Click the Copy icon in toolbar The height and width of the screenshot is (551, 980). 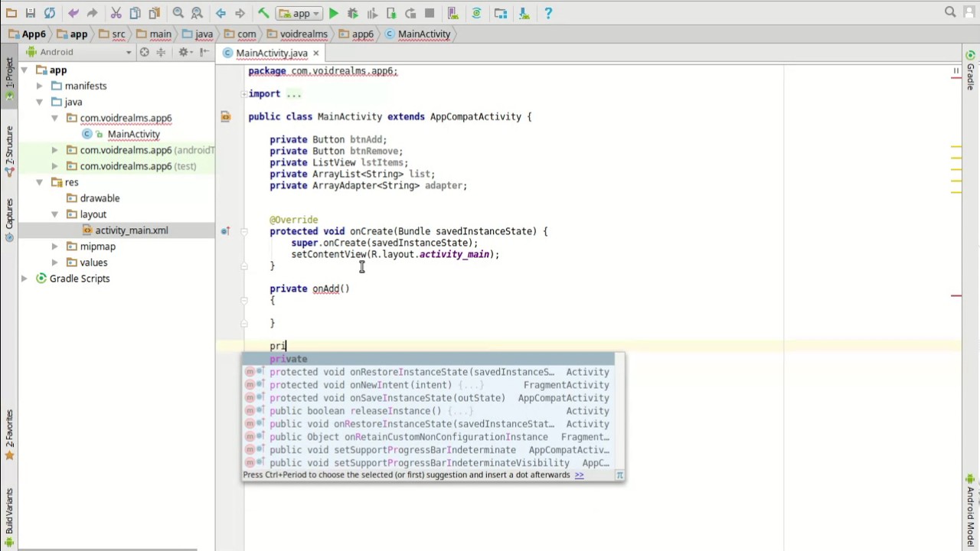[135, 13]
